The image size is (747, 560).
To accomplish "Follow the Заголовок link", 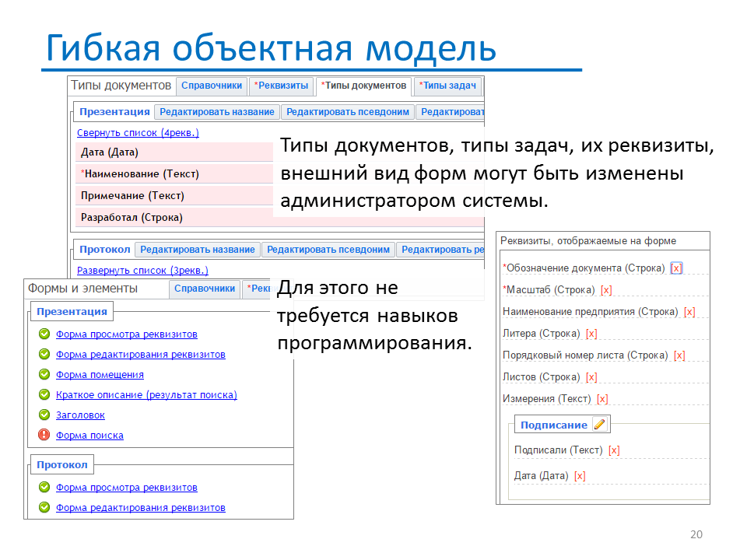I will click(x=80, y=415).
